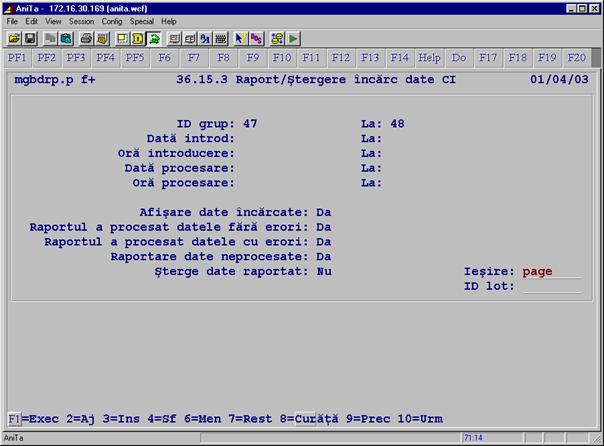The height and width of the screenshot is (446, 604).
Task: Click the yellow D toolbar icon
Action: coord(138,38)
